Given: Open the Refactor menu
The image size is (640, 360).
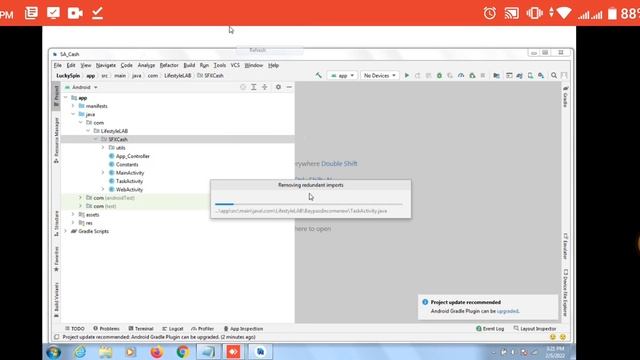Looking at the screenshot, I should pos(169,65).
